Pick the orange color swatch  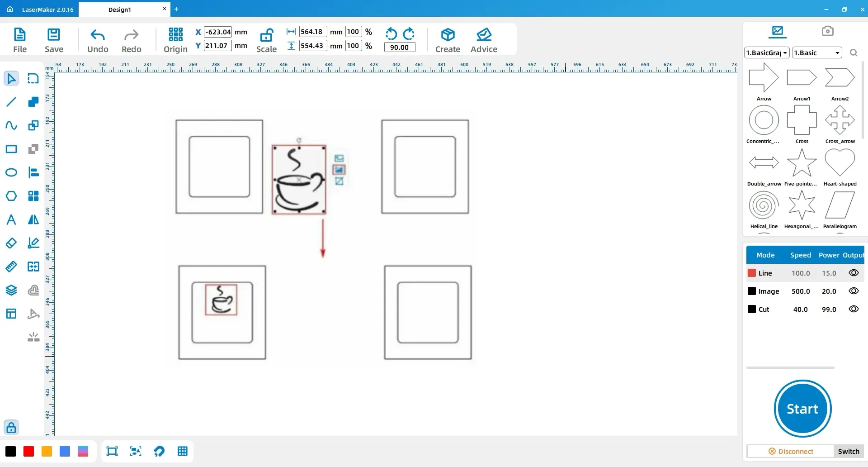47,451
